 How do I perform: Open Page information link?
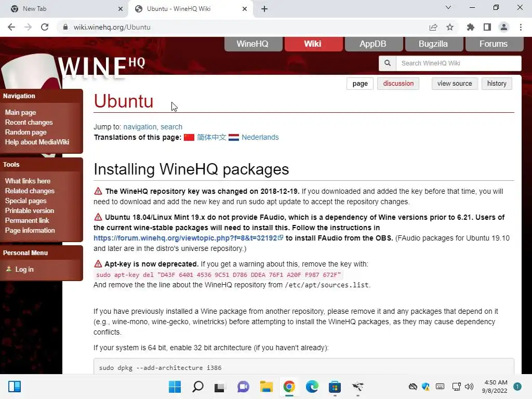point(30,230)
